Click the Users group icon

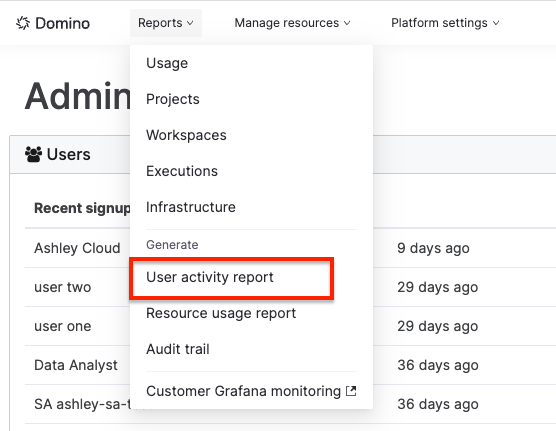click(33, 154)
